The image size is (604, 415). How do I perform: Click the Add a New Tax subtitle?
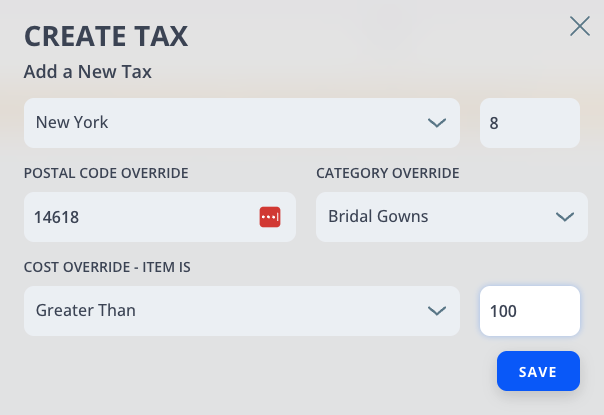tap(88, 72)
